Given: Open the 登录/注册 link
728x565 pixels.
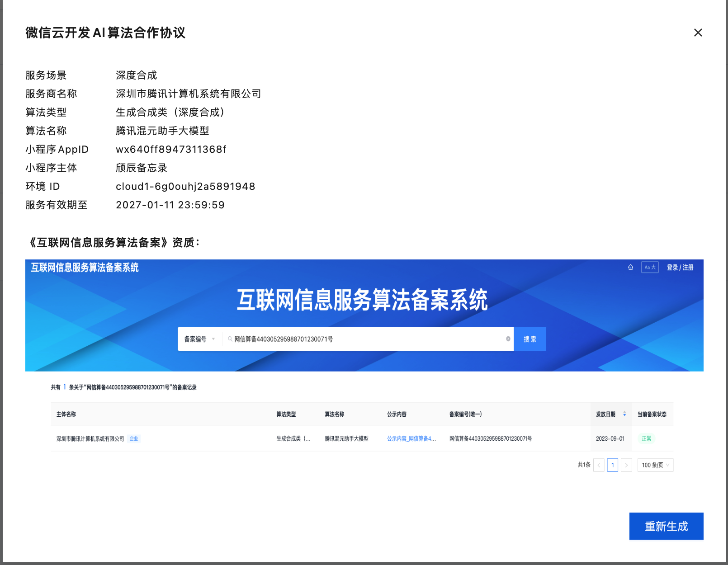Looking at the screenshot, I should [680, 268].
